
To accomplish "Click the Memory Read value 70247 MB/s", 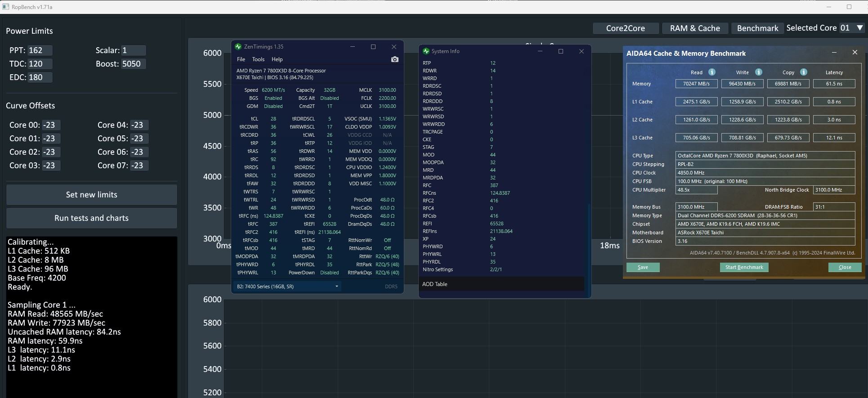I will (696, 84).
